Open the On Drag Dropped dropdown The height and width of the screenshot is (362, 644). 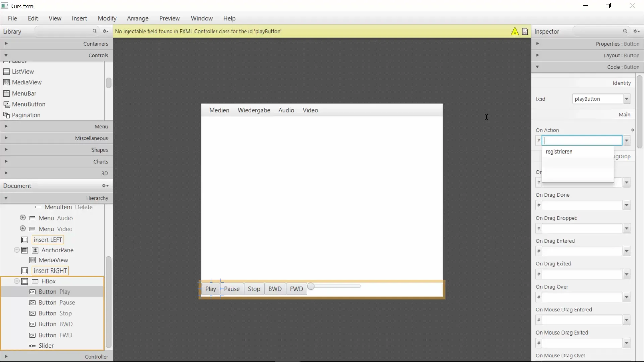pos(626,229)
